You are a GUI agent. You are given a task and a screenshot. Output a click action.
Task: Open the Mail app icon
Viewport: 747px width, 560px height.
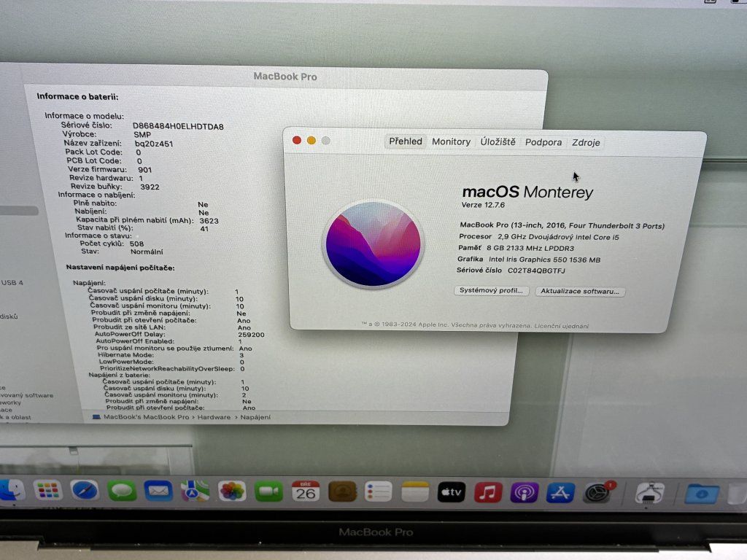[158, 491]
